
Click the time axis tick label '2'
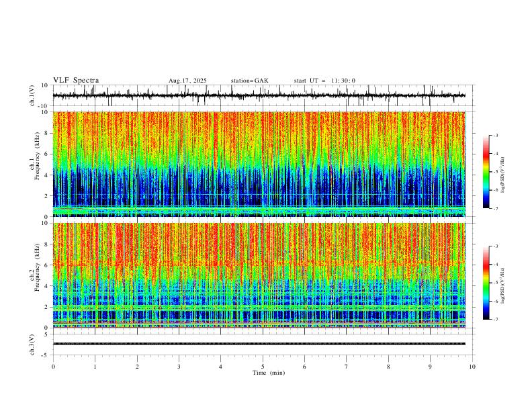pos(137,367)
